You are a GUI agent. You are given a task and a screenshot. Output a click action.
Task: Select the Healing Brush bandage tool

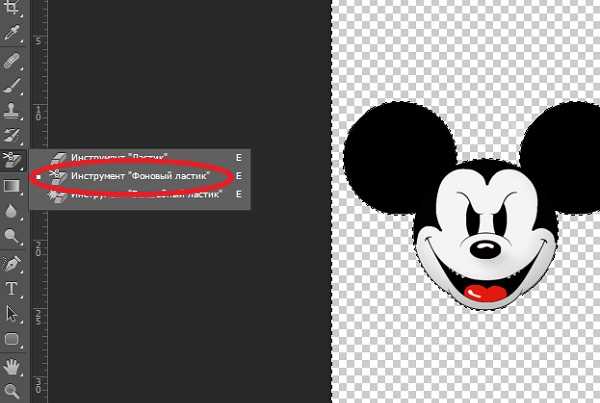[11, 61]
